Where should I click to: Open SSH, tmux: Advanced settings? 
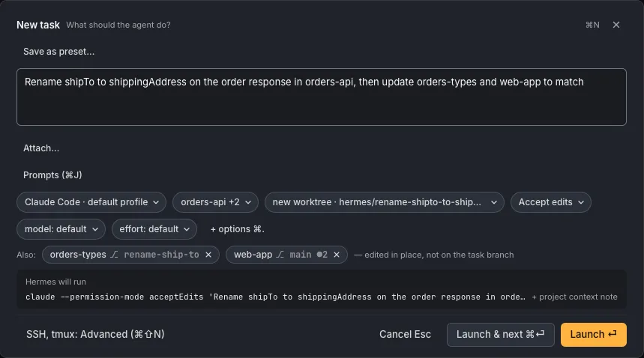tap(95, 334)
